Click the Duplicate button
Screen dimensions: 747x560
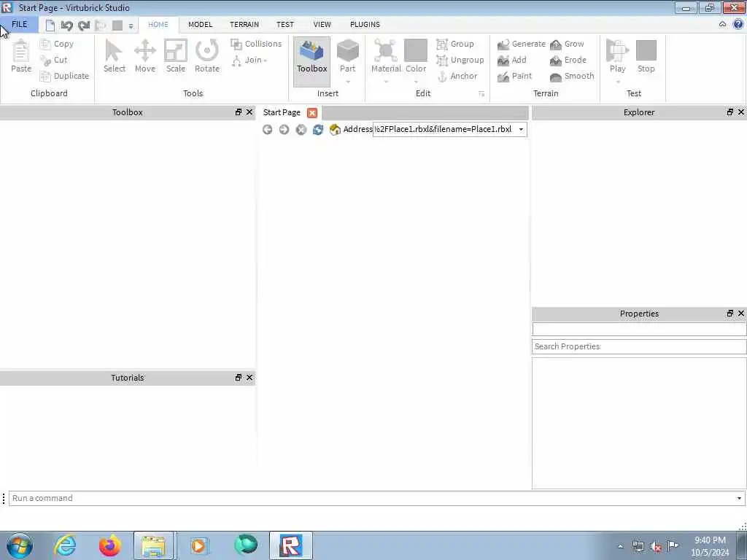pyautogui.click(x=64, y=76)
